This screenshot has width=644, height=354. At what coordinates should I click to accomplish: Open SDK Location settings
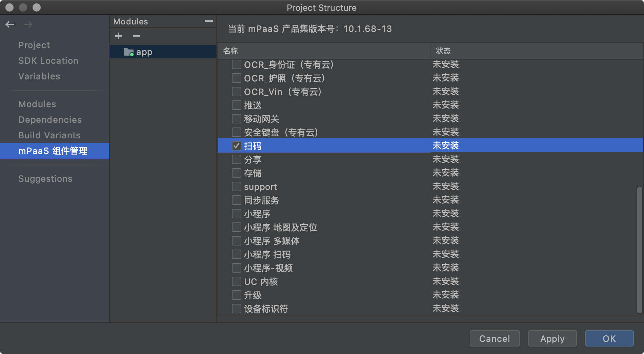pyautogui.click(x=48, y=61)
